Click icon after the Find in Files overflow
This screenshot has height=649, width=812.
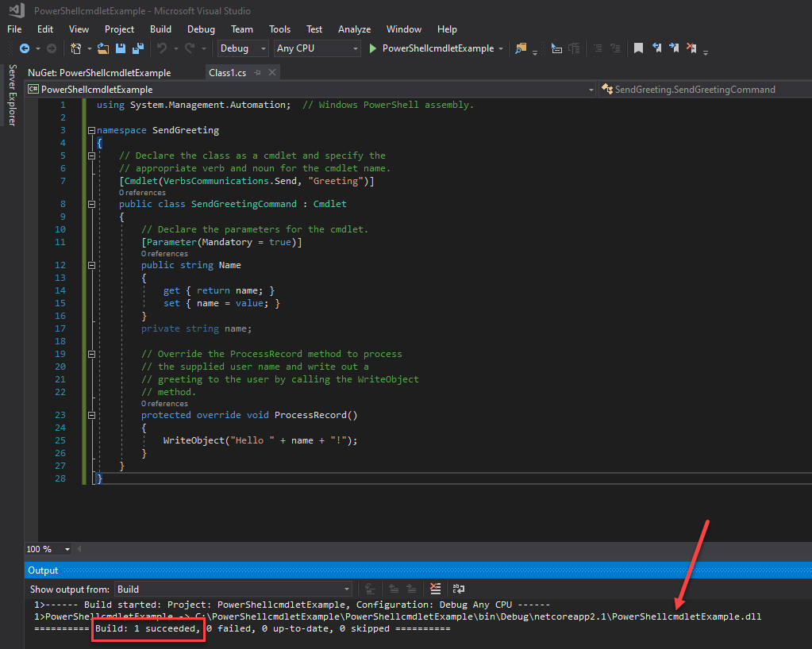[x=556, y=48]
